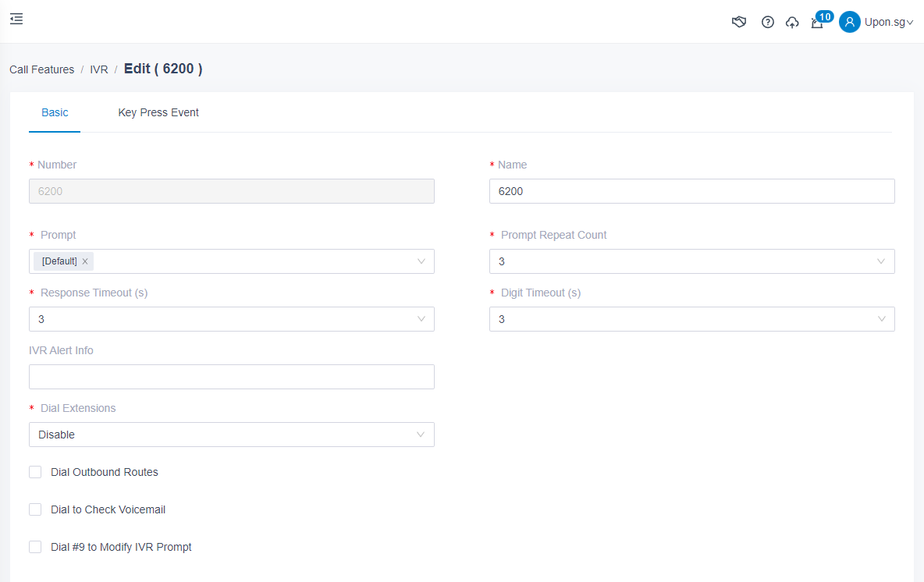Image resolution: width=924 pixels, height=582 pixels.
Task: Open the Prompt Repeat Count dropdown
Action: 691,261
